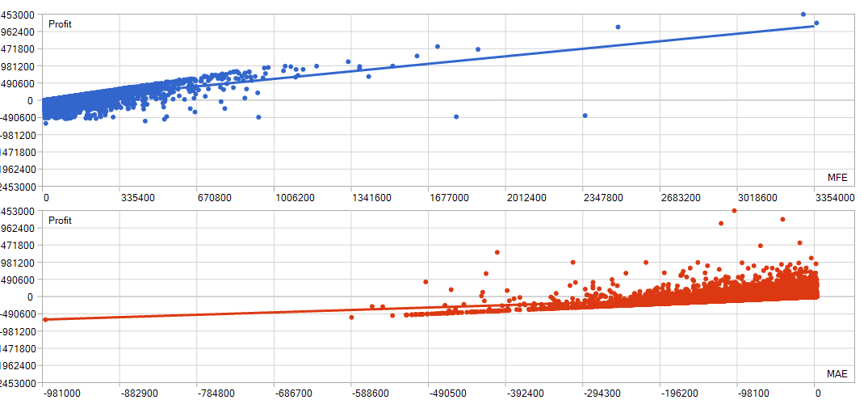Click the -392400 tick label
868x404 pixels.
click(x=525, y=393)
